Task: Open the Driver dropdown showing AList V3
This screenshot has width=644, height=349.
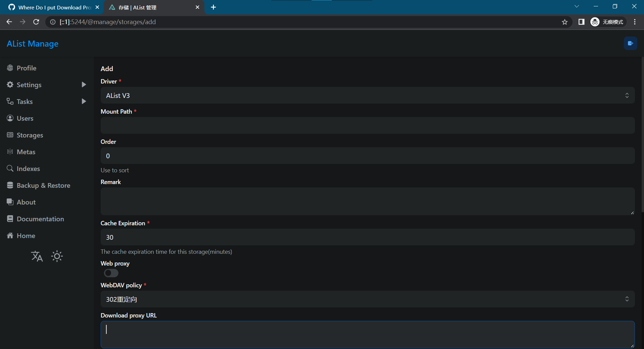Action: [x=368, y=96]
